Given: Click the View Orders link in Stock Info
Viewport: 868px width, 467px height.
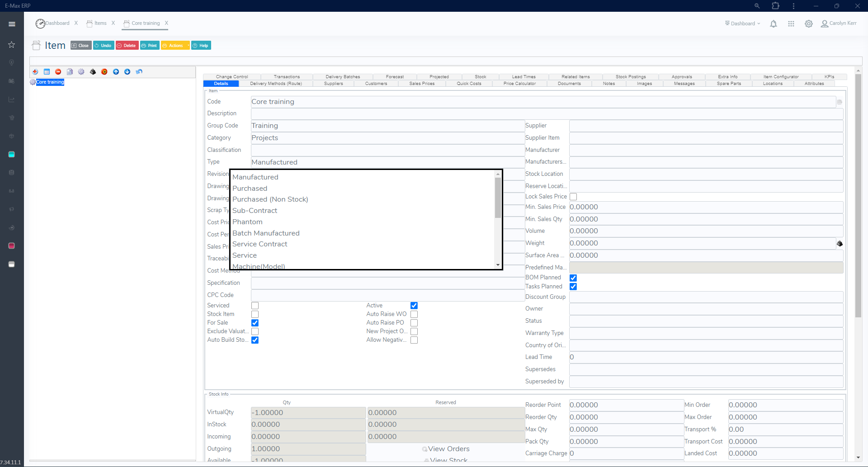Looking at the screenshot, I should click(x=449, y=449).
